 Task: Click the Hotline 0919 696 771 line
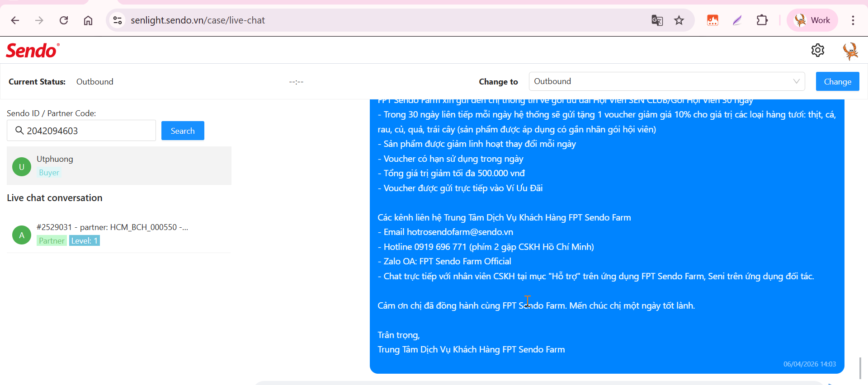coord(486,247)
